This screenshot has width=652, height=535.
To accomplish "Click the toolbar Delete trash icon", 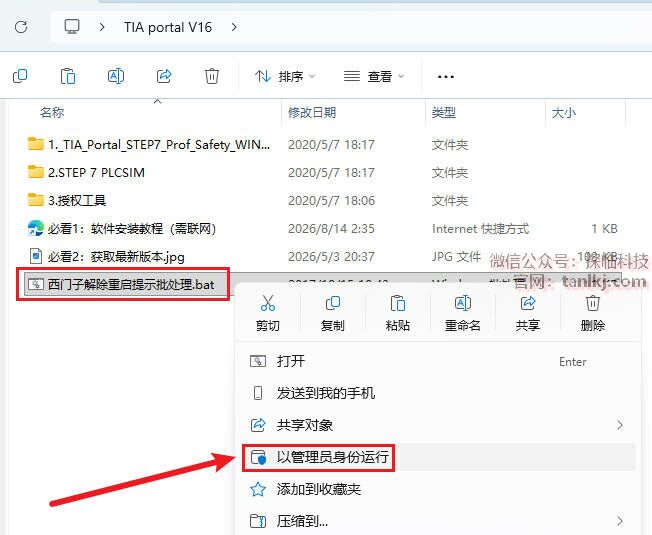I will [x=212, y=76].
